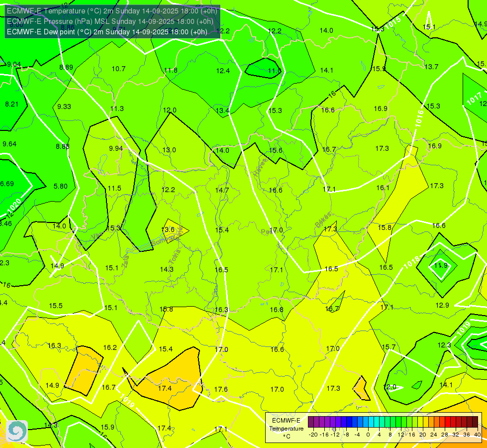
Task: Click the 9.33 temperature value
Action: 64,107
